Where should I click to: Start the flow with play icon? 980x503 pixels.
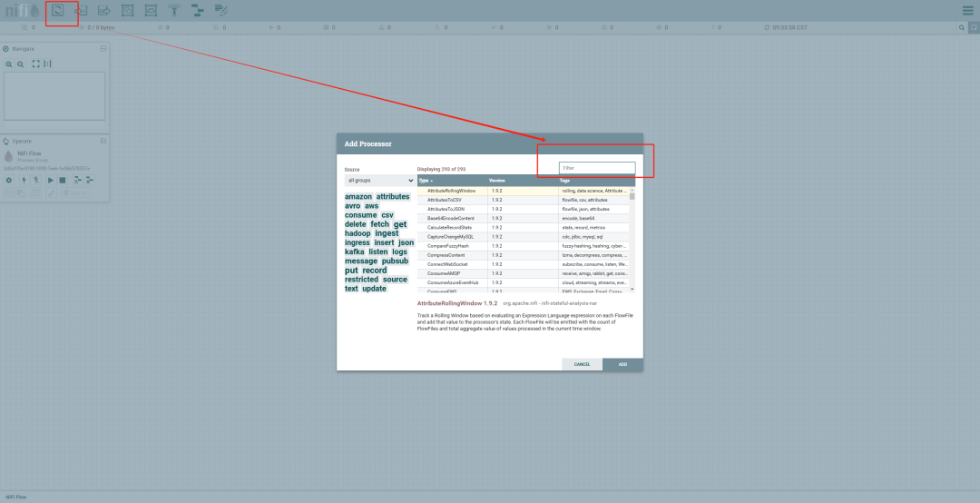pyautogui.click(x=51, y=180)
